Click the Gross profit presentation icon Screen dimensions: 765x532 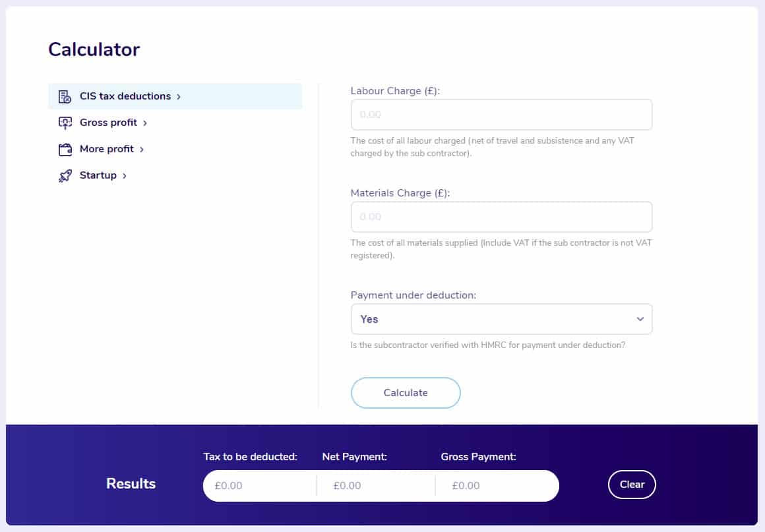pyautogui.click(x=65, y=123)
